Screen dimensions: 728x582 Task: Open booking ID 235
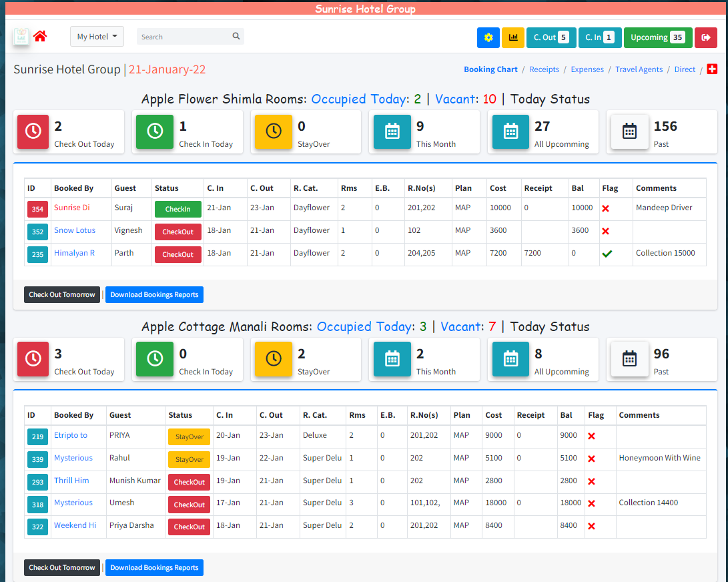coord(37,254)
